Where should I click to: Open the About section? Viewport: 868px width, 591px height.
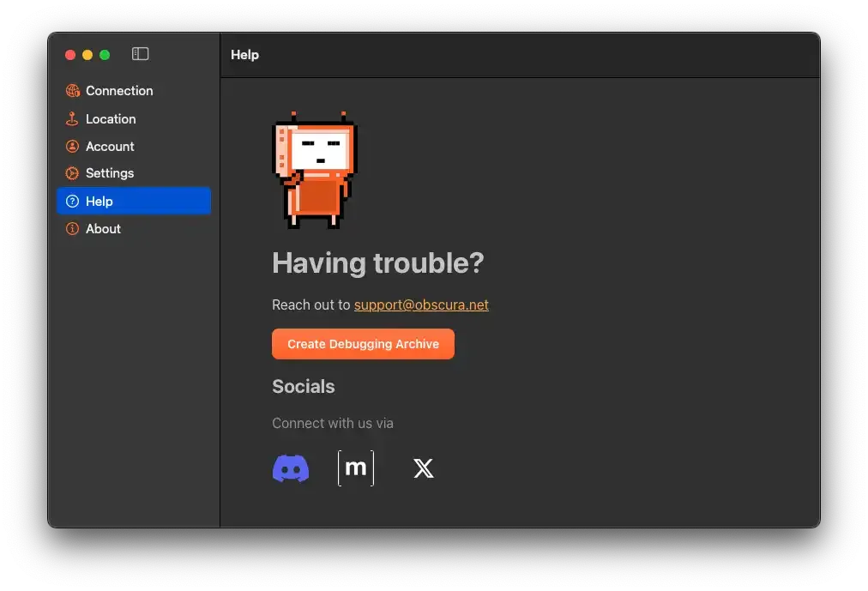103,228
